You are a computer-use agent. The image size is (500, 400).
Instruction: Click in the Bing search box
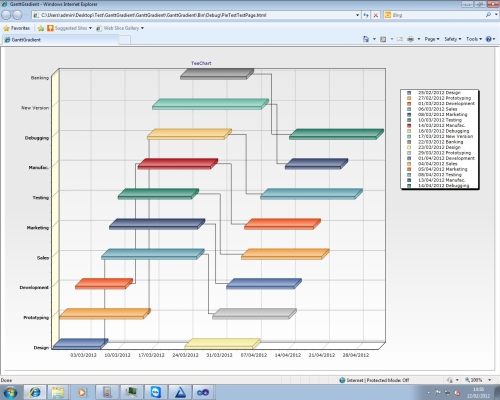(x=437, y=15)
